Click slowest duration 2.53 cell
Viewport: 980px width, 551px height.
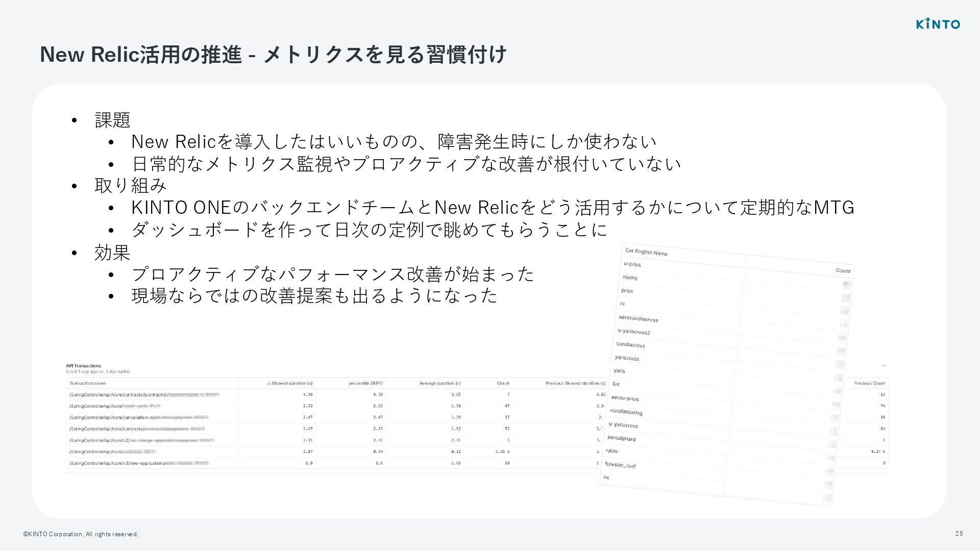308,406
